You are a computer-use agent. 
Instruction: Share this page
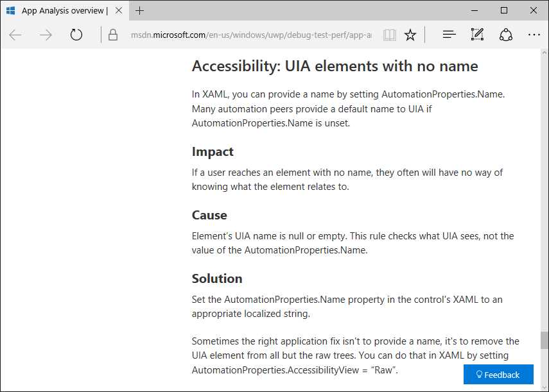506,35
